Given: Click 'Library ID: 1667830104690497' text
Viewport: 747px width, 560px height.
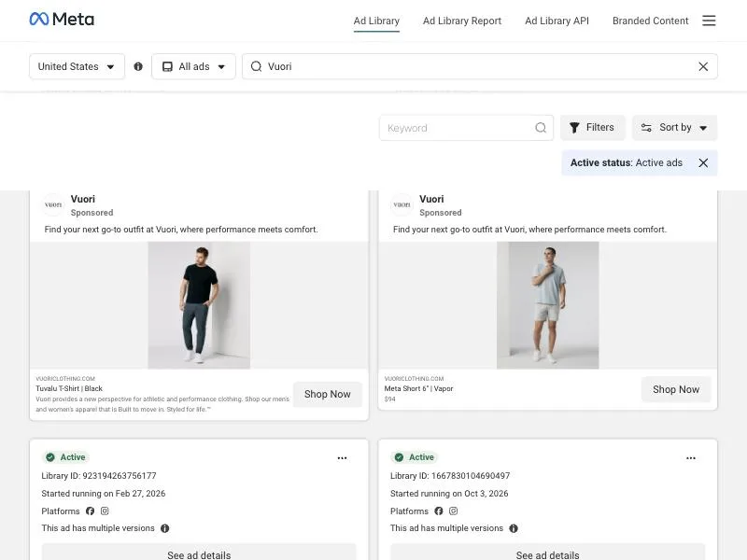Looking at the screenshot, I should 450,476.
